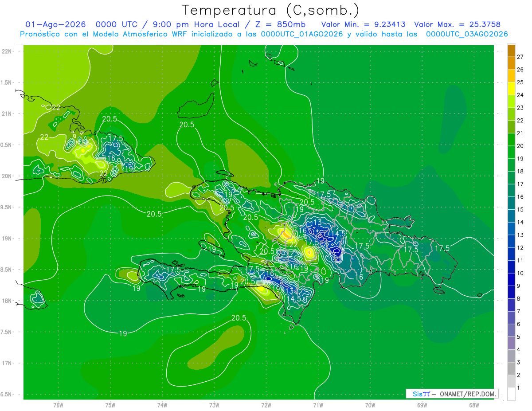Click the '74W' longitude axis label
Viewport: 532px width, 411px height.
coord(162,405)
